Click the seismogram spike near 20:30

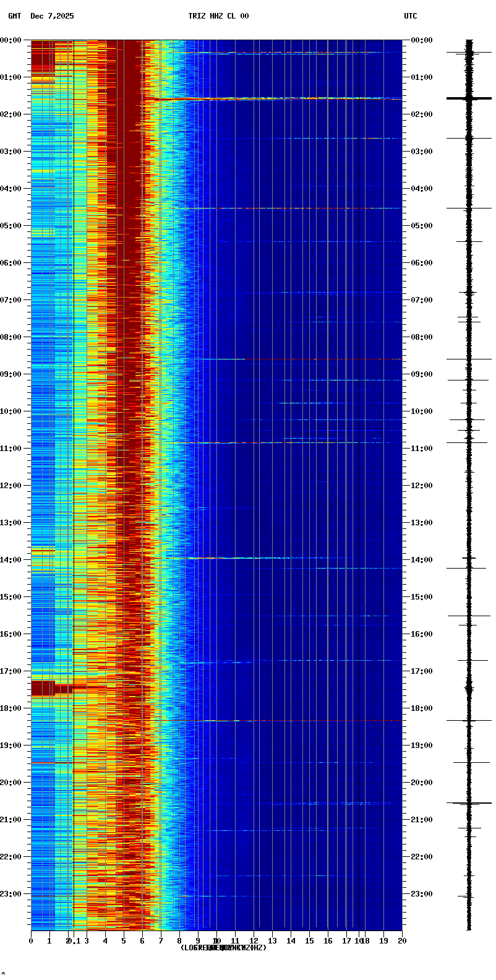click(469, 803)
